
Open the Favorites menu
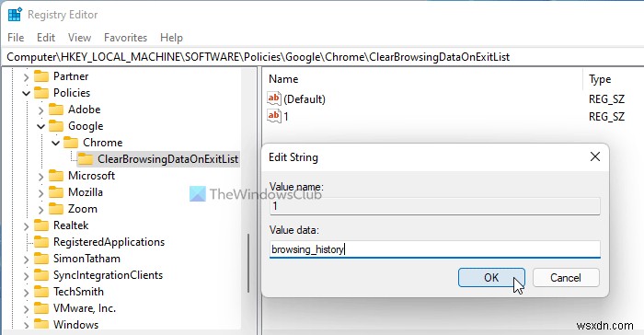pos(125,38)
